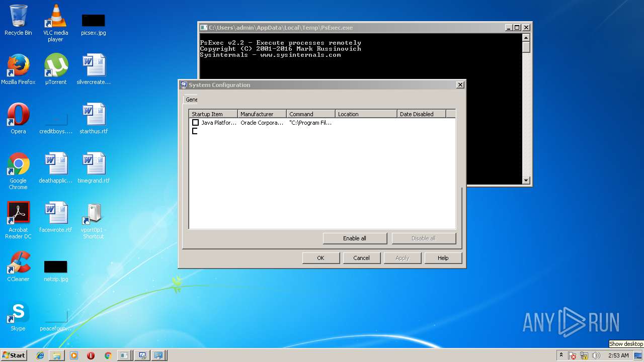Click the Disable all button

(424, 238)
